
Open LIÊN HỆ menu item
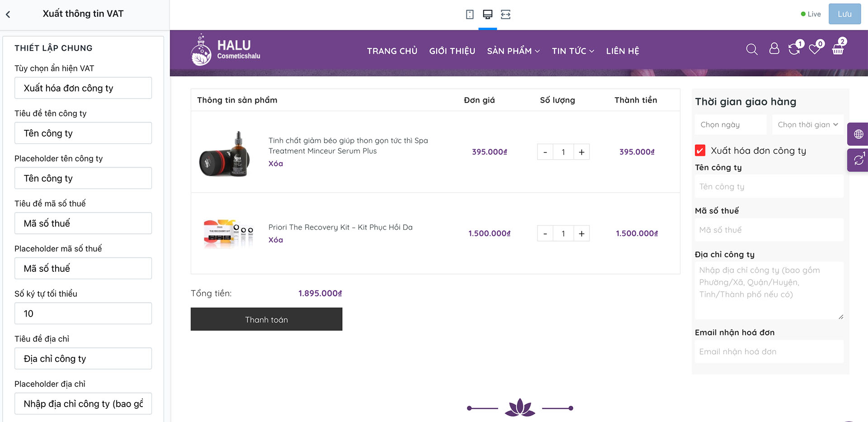point(623,51)
